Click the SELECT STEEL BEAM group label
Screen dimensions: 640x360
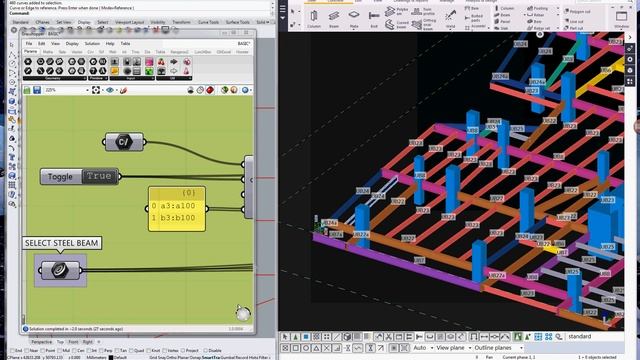tap(61, 243)
